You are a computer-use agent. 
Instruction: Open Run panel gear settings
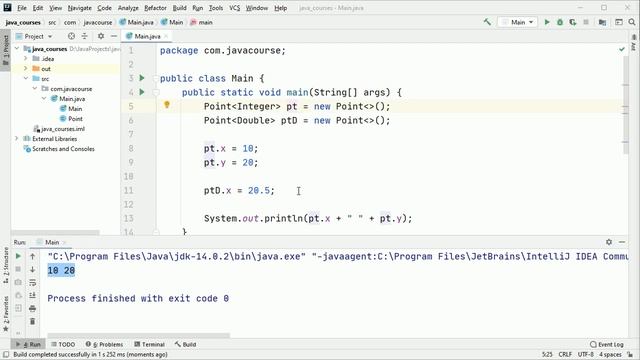(609, 242)
